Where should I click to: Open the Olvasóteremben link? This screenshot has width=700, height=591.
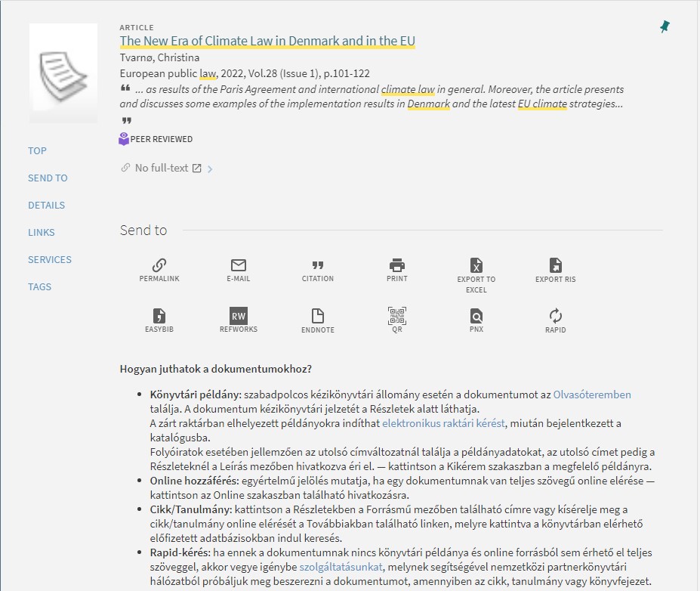591,395
